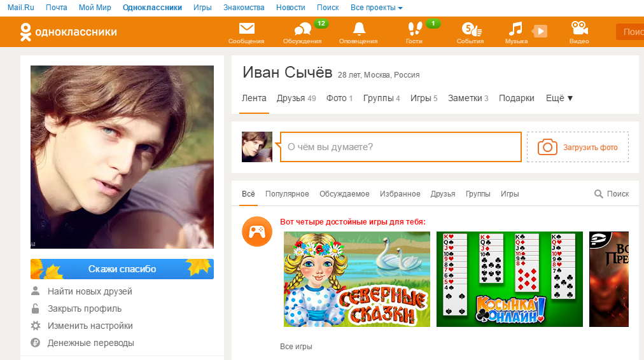Open the Заметки 3 tab

click(468, 98)
